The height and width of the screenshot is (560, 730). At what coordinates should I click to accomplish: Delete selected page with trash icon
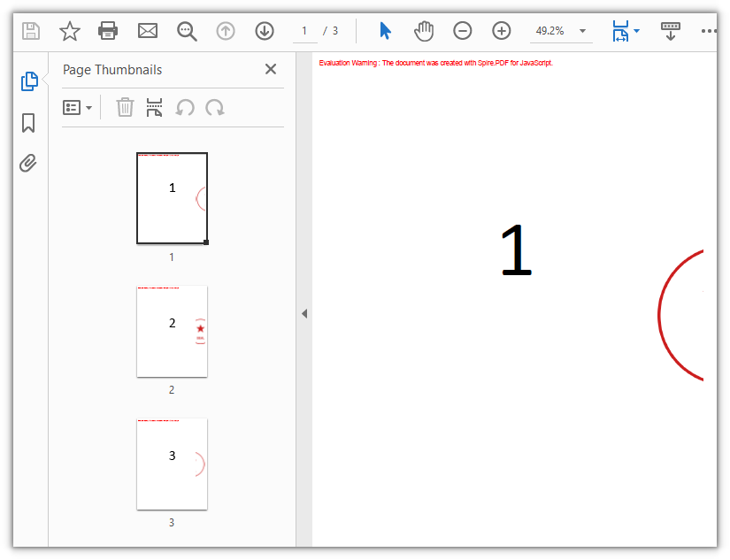point(125,108)
